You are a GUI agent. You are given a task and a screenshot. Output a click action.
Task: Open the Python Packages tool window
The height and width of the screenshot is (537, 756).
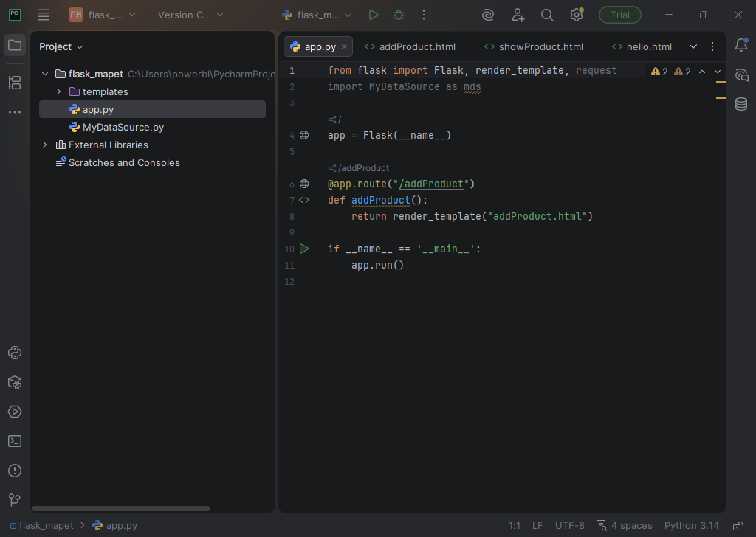(x=15, y=382)
